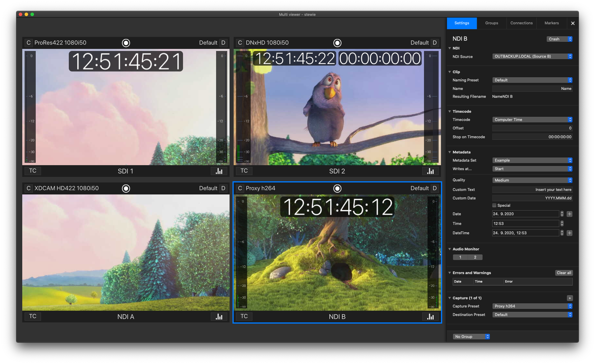The width and height of the screenshot is (595, 364).
Task: Open the Metadata Set dropdown
Action: coord(532,160)
